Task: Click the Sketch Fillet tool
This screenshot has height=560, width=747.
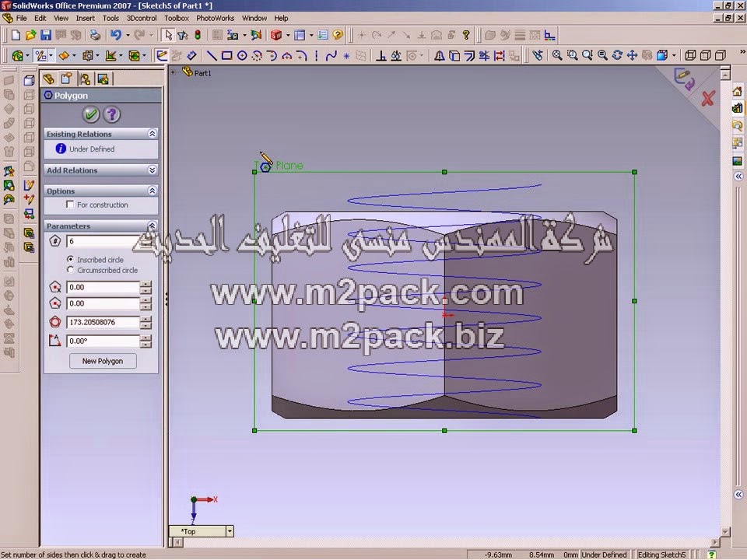Action: pos(302,56)
